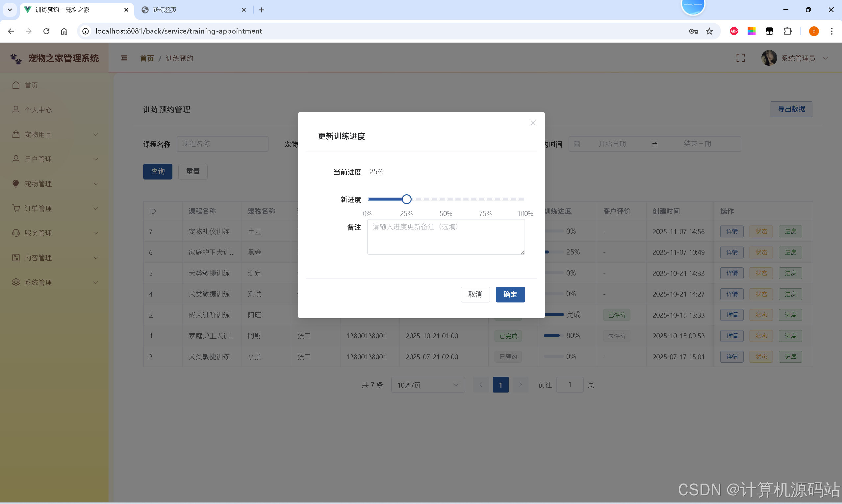Expand the 服务管理 sidebar menu
The image size is (842, 504).
[54, 233]
